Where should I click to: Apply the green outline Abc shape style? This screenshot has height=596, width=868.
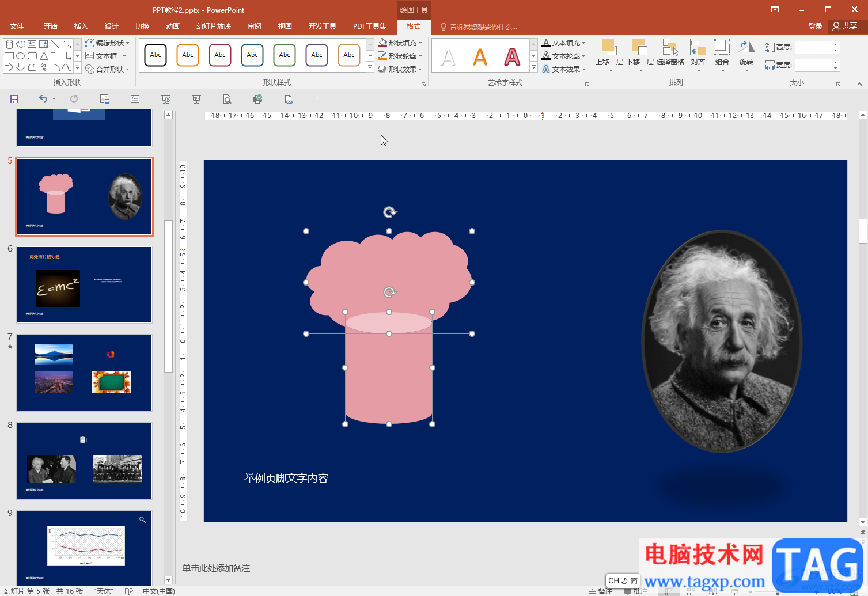[285, 55]
